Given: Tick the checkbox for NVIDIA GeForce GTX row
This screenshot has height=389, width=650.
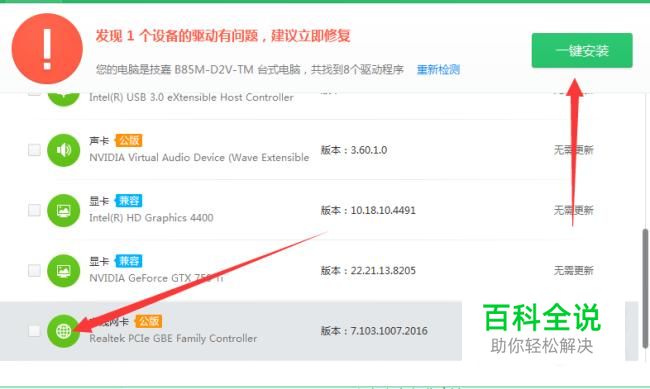Looking at the screenshot, I should (34, 270).
